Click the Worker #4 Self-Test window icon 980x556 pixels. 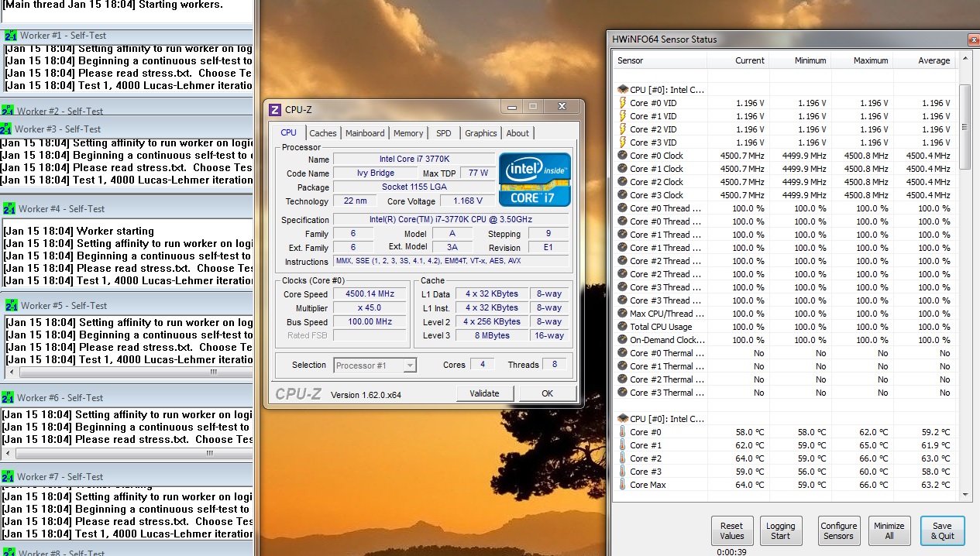9,208
